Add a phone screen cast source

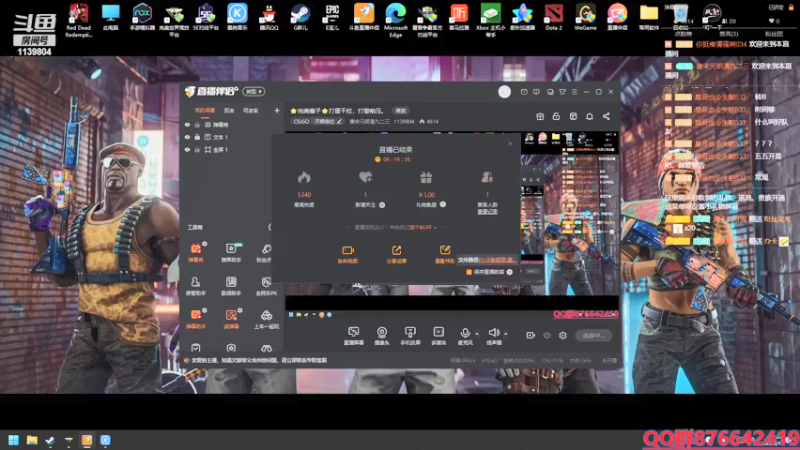point(410,336)
